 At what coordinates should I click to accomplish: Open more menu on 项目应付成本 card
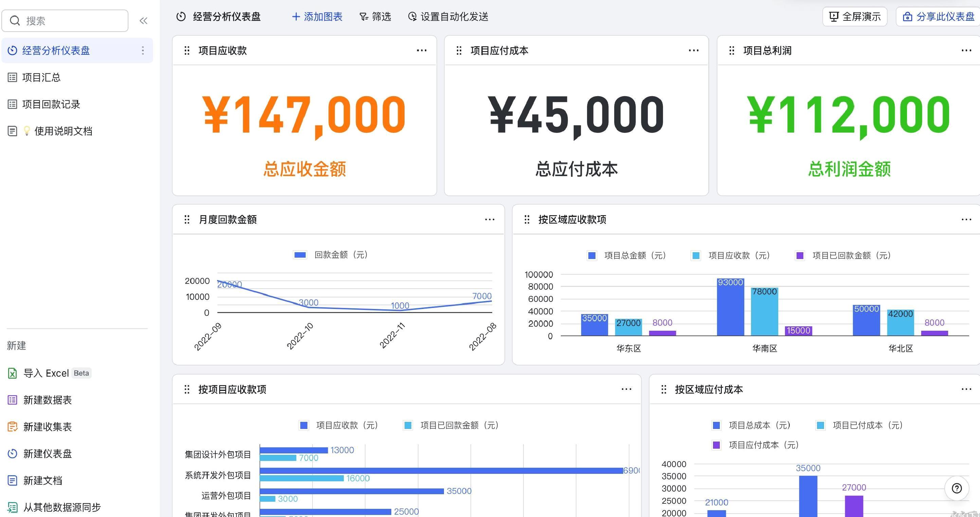(x=694, y=50)
